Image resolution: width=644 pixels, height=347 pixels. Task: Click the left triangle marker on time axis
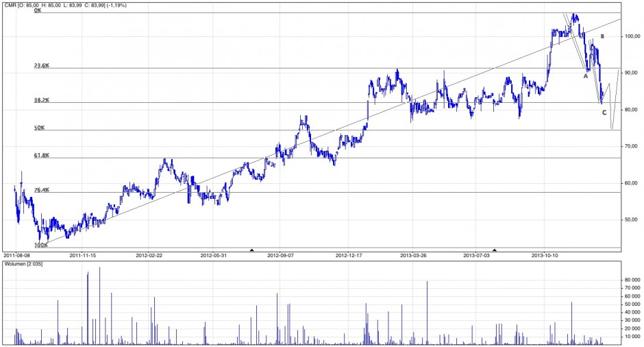click(x=251, y=250)
